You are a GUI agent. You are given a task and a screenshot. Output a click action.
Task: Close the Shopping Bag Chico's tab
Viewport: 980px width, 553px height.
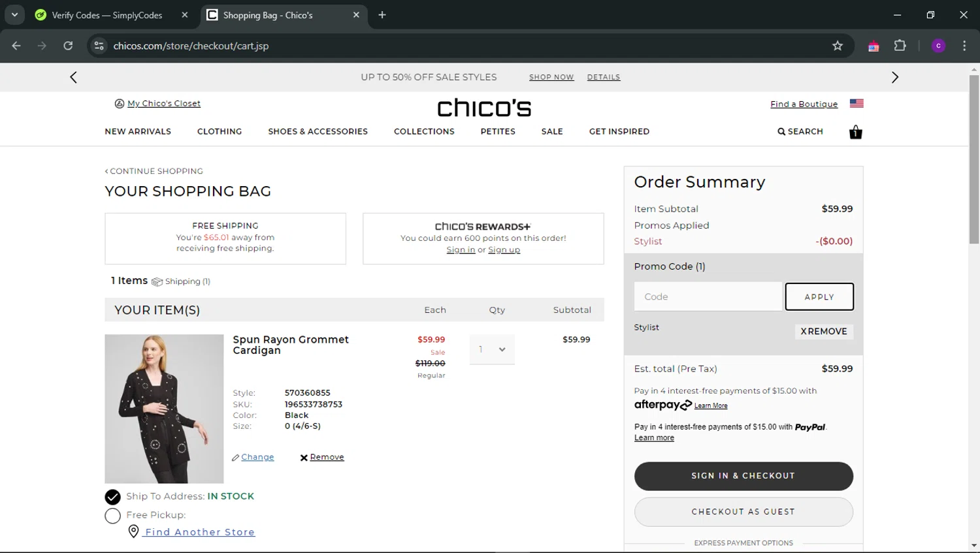tap(356, 15)
